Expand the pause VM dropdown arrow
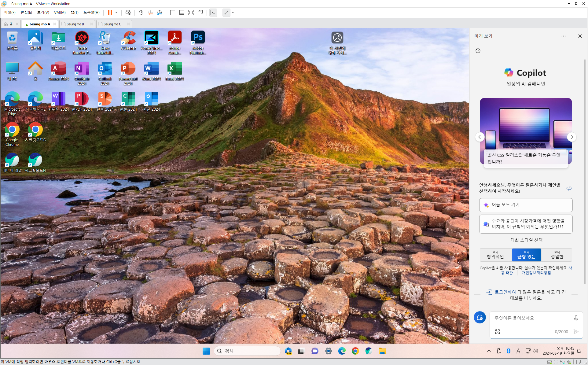This screenshot has width=588, height=365. pos(116,13)
